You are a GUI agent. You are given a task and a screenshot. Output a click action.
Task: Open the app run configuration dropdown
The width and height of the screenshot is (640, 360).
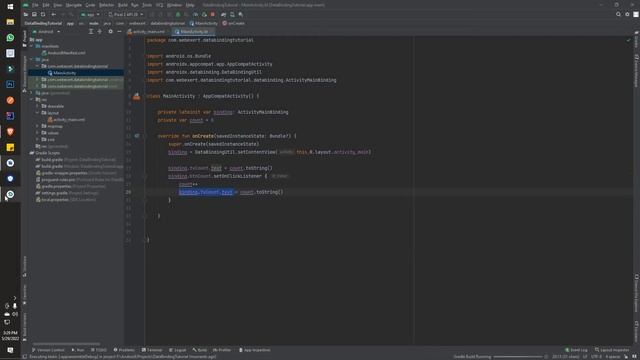(90, 14)
